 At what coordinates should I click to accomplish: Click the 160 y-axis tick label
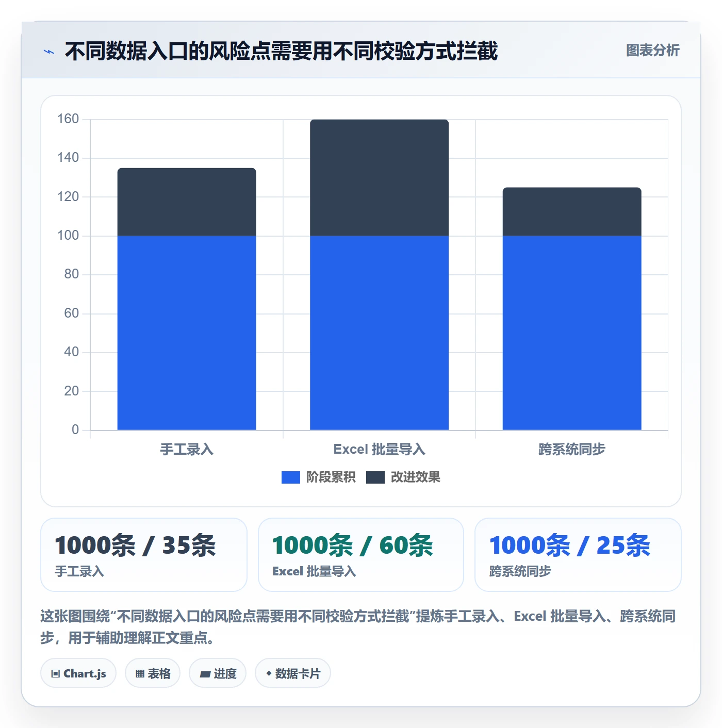68,119
